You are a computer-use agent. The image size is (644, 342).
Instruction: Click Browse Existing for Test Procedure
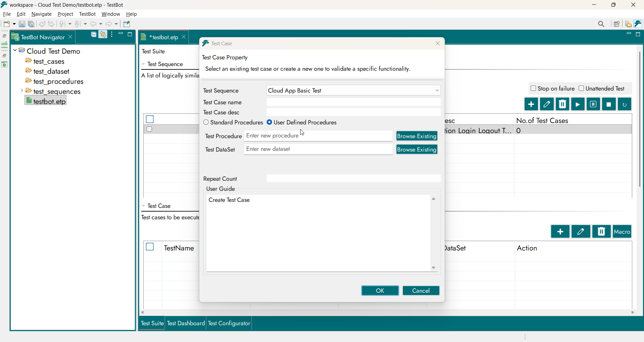coord(417,136)
